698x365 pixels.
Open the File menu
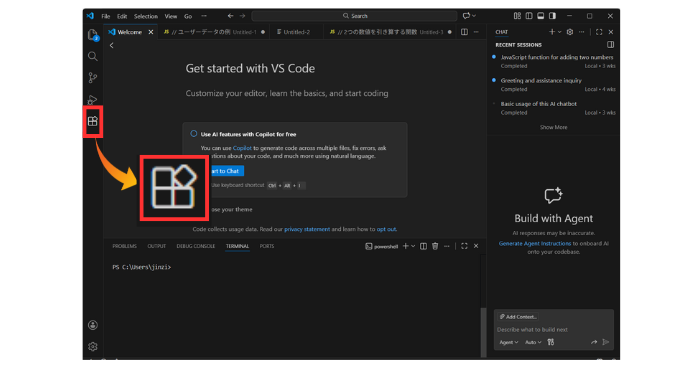[106, 16]
